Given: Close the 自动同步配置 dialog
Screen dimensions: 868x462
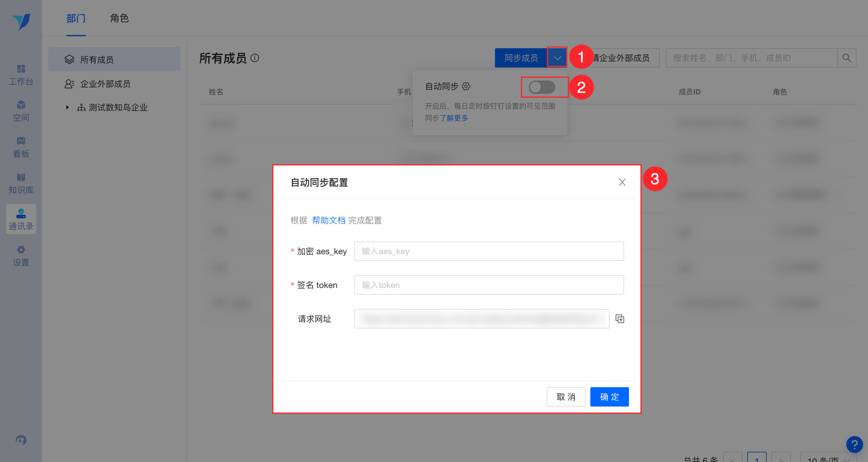Looking at the screenshot, I should point(622,182).
